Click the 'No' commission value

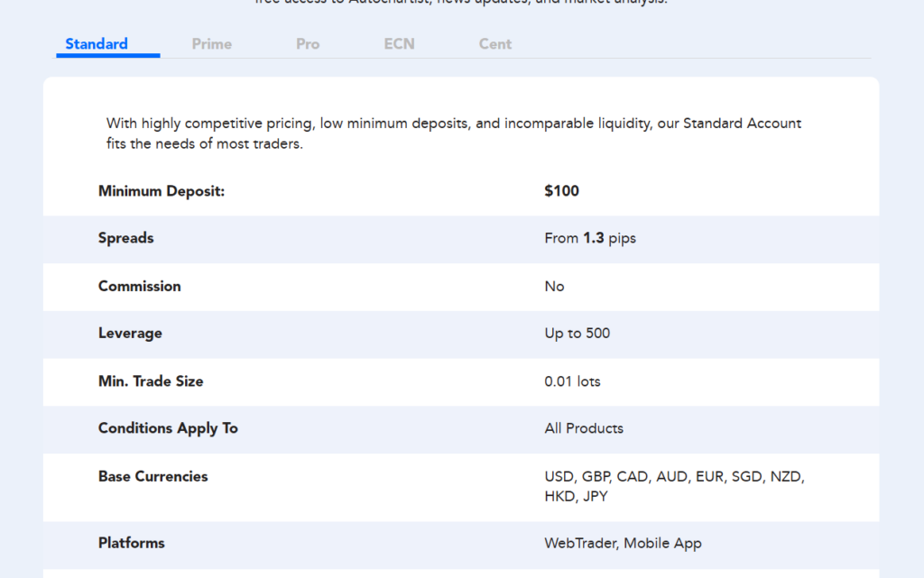pos(554,286)
